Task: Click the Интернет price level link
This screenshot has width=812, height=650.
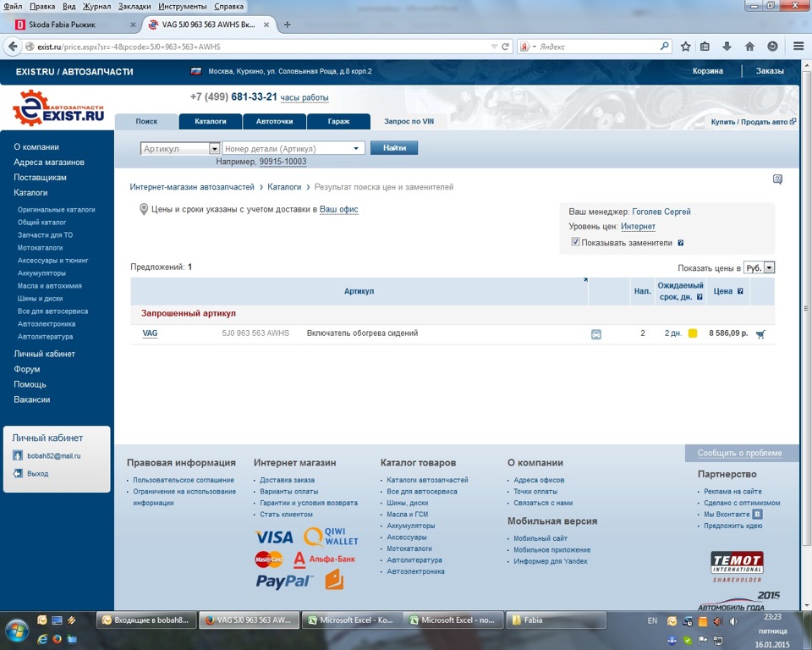Action: (638, 227)
